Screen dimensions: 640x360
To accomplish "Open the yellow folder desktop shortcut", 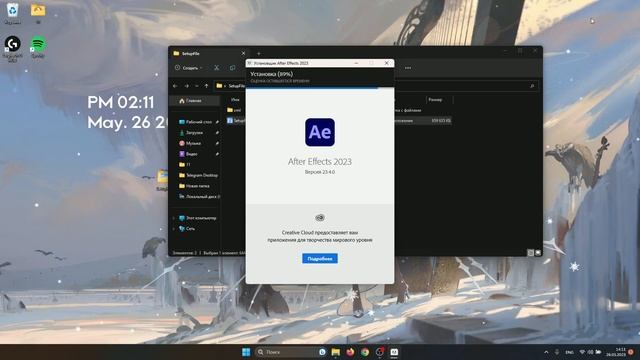I will click(38, 13).
